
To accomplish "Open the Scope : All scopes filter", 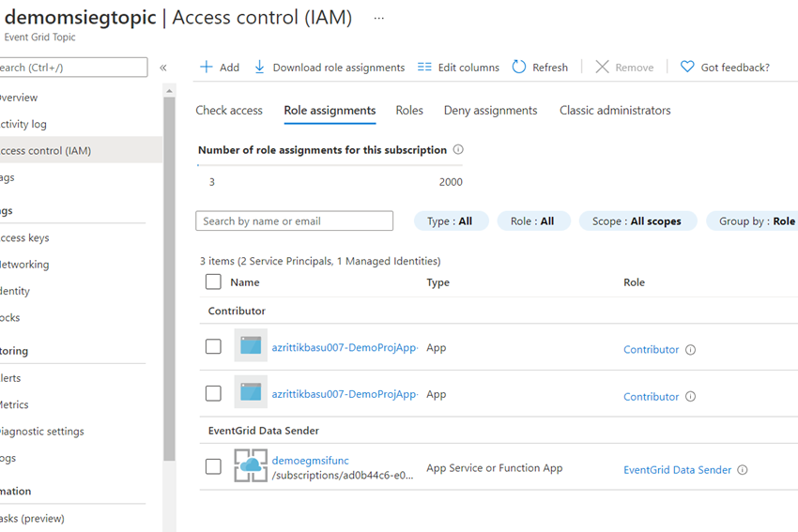I will click(637, 221).
